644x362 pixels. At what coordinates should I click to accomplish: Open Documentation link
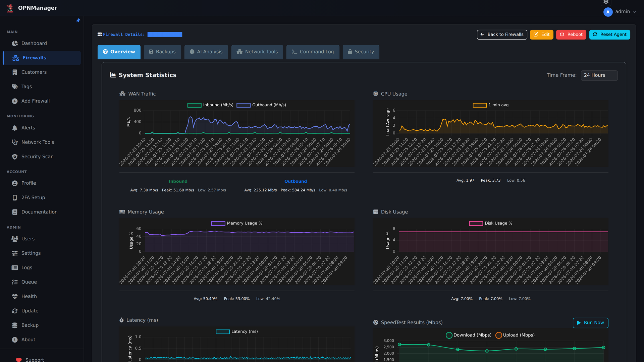42,212
